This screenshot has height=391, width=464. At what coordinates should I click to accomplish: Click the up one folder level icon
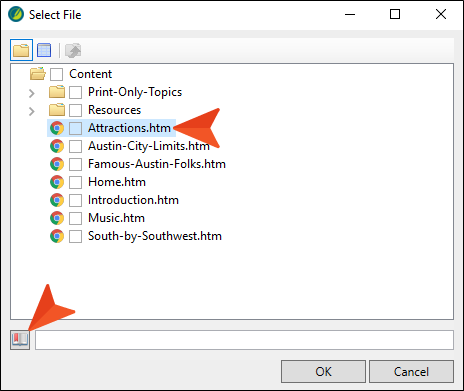(73, 50)
